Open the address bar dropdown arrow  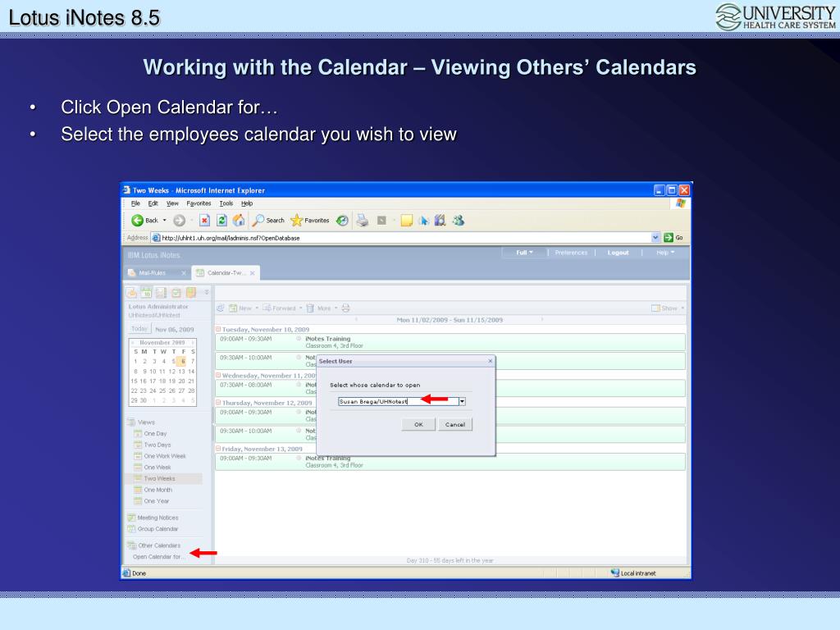[655, 237]
